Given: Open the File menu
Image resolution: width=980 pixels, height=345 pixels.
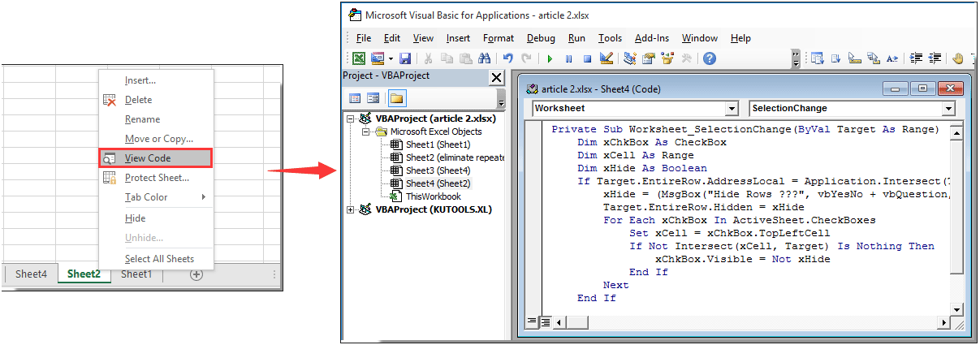Looking at the screenshot, I should tap(364, 38).
